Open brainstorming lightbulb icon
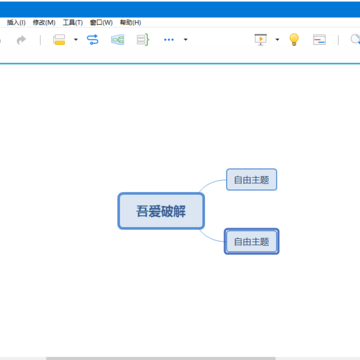 pos(294,40)
